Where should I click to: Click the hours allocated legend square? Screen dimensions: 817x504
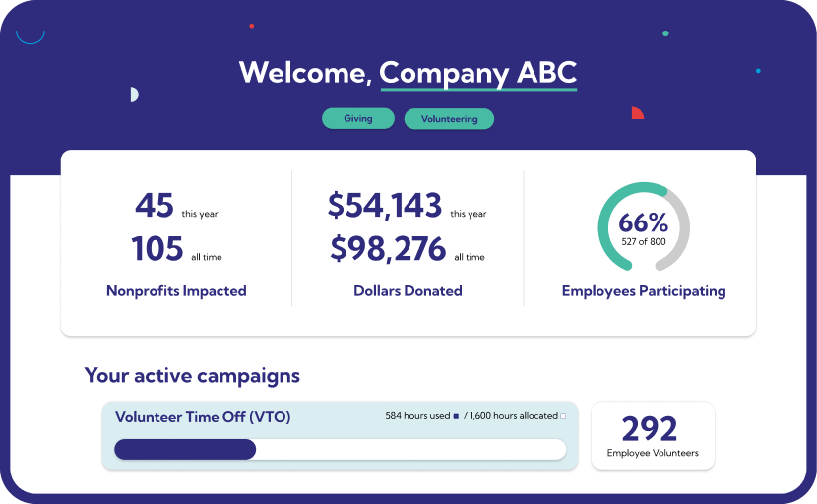pyautogui.click(x=563, y=416)
